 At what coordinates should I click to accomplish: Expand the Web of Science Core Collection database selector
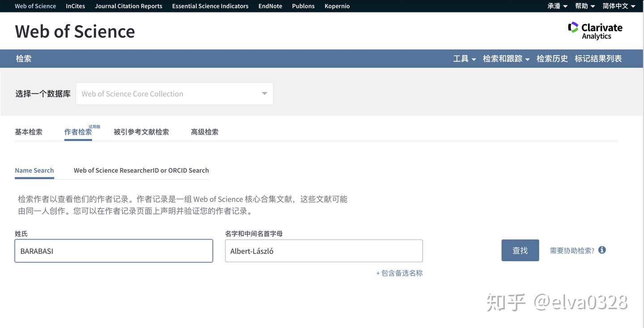click(174, 93)
